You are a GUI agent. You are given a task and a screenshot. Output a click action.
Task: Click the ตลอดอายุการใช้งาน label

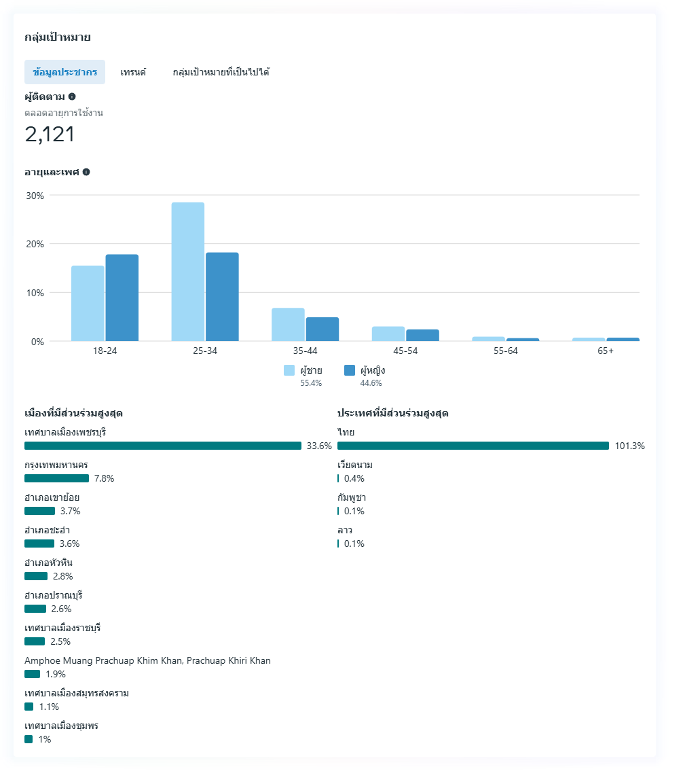(x=64, y=113)
